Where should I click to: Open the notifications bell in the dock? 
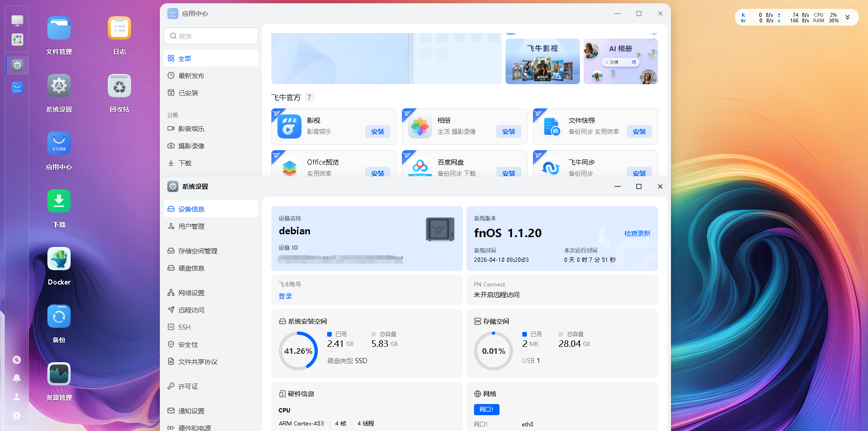point(17,378)
